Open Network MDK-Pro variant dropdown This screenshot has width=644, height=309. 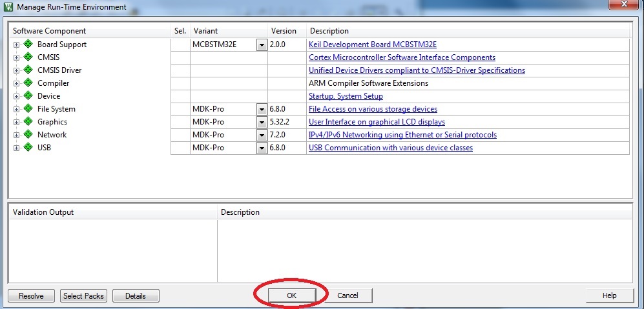tap(262, 135)
